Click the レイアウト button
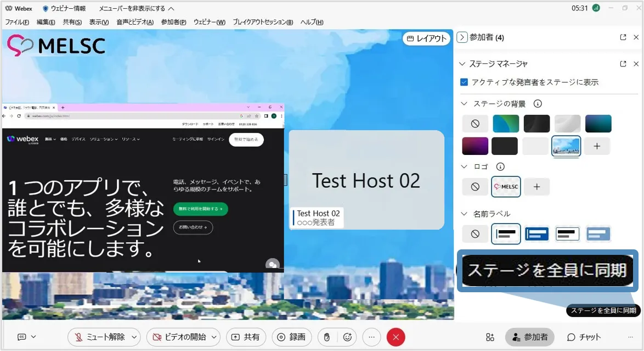The height and width of the screenshot is (351, 644). click(x=426, y=38)
